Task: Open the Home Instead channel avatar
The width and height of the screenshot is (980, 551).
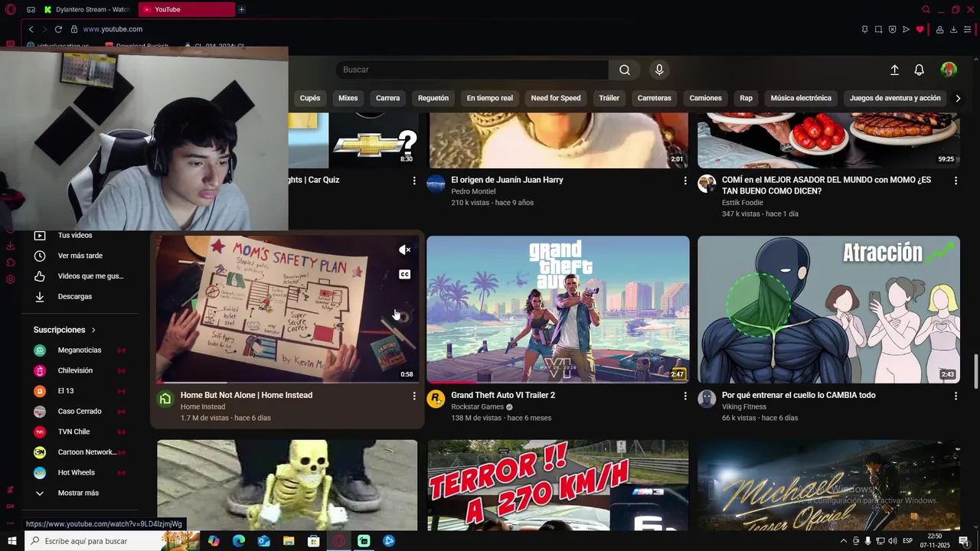Action: tap(165, 399)
